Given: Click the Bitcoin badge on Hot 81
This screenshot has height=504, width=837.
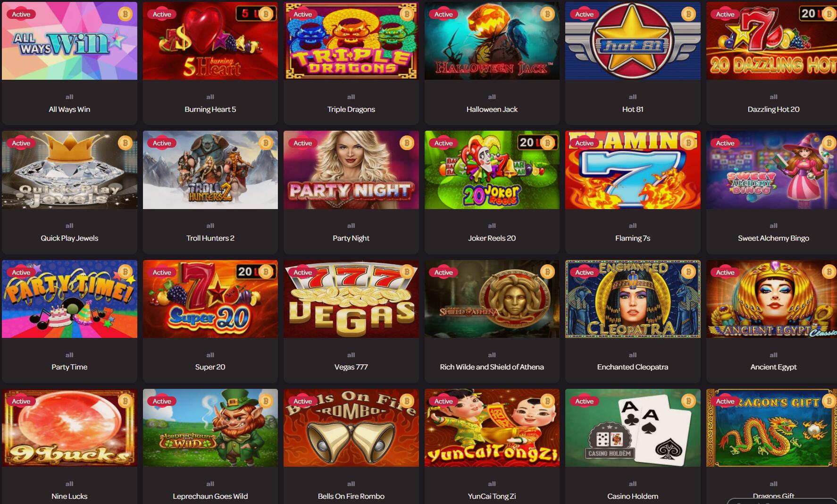Looking at the screenshot, I should pyautogui.click(x=688, y=14).
